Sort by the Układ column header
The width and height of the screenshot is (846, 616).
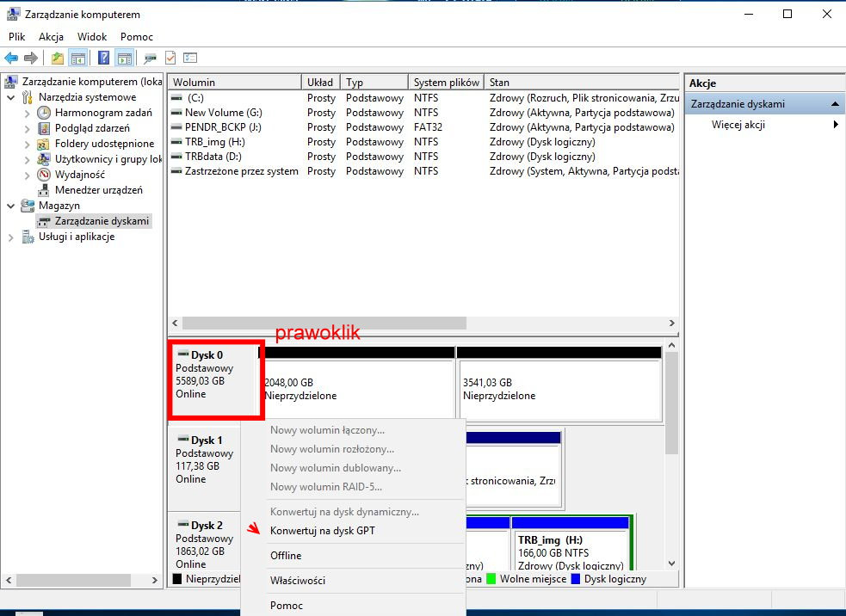[x=321, y=82]
